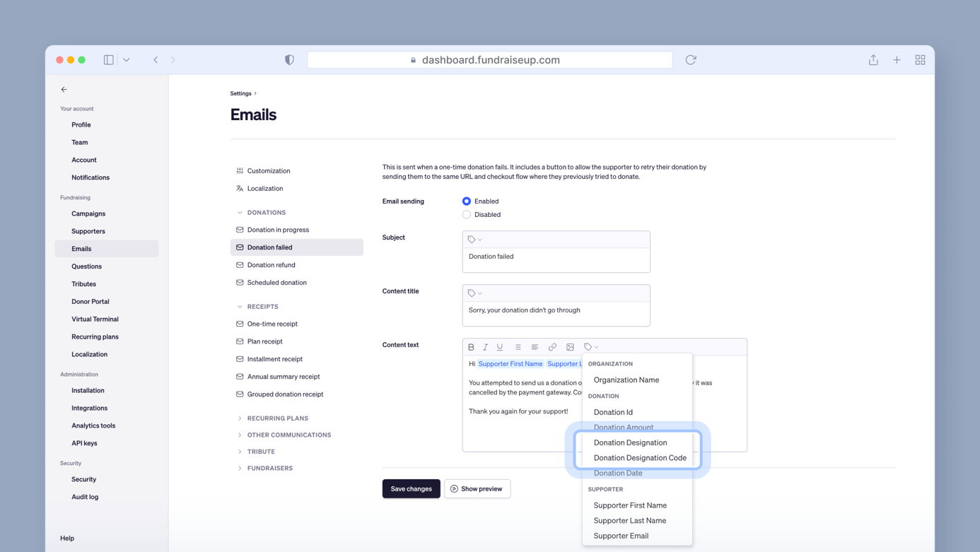Click the underline icon in Content text
The image size is (980, 552).
500,347
